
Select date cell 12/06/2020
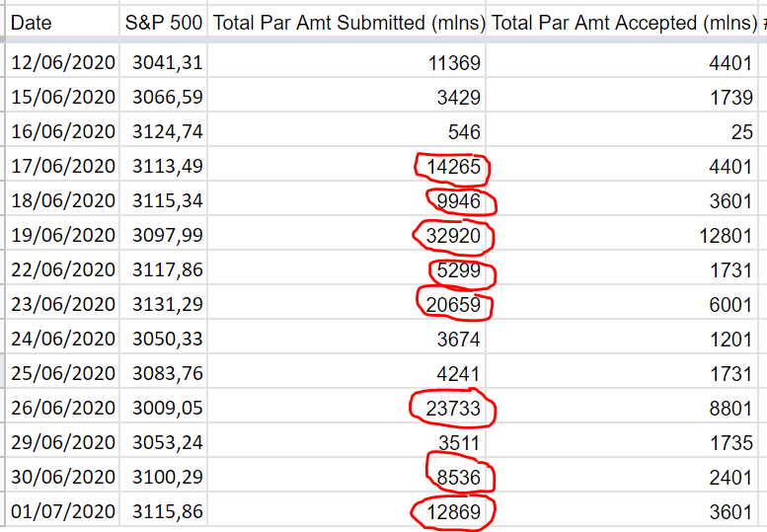click(x=62, y=62)
